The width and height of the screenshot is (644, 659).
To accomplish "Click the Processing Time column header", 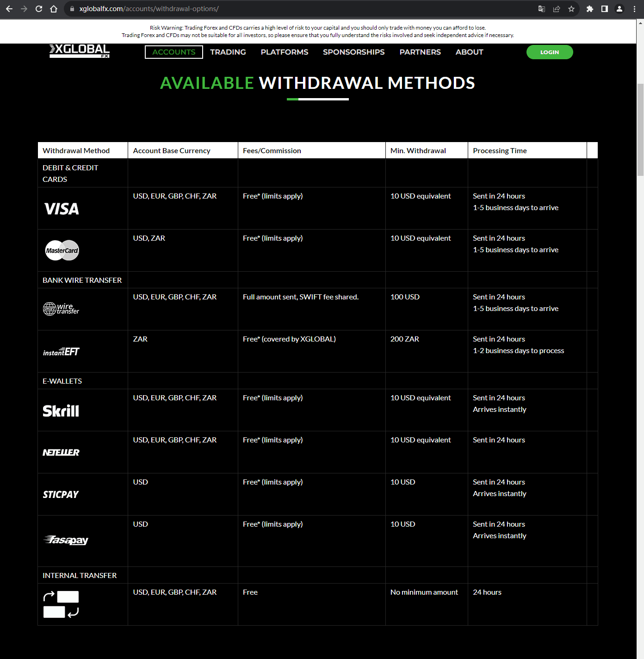I will [x=527, y=150].
